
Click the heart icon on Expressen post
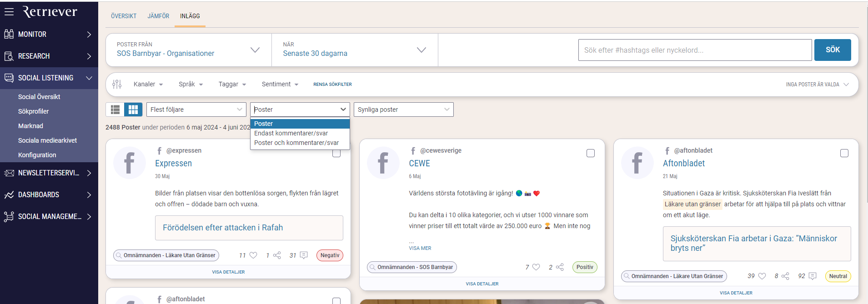(x=253, y=255)
